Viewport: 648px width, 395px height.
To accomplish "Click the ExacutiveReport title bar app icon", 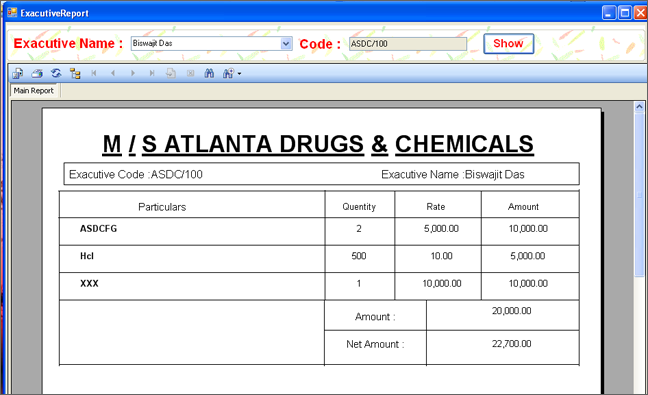I will [x=12, y=13].
